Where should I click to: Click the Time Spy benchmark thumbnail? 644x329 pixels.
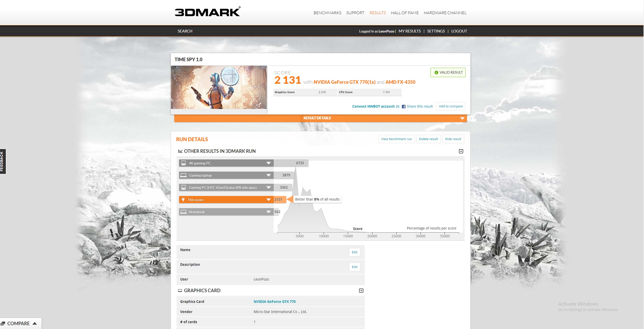pos(219,87)
